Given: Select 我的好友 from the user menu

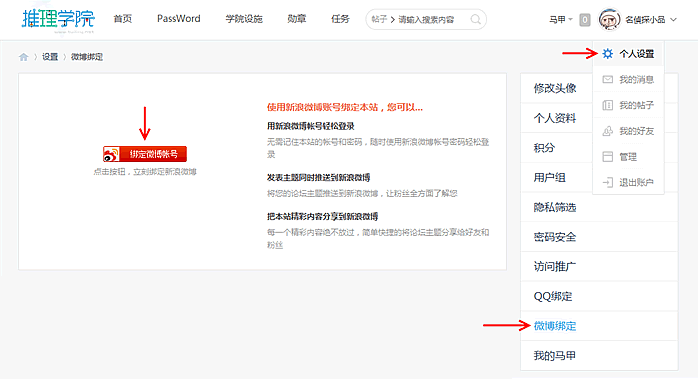Looking at the screenshot, I should click(x=628, y=131).
